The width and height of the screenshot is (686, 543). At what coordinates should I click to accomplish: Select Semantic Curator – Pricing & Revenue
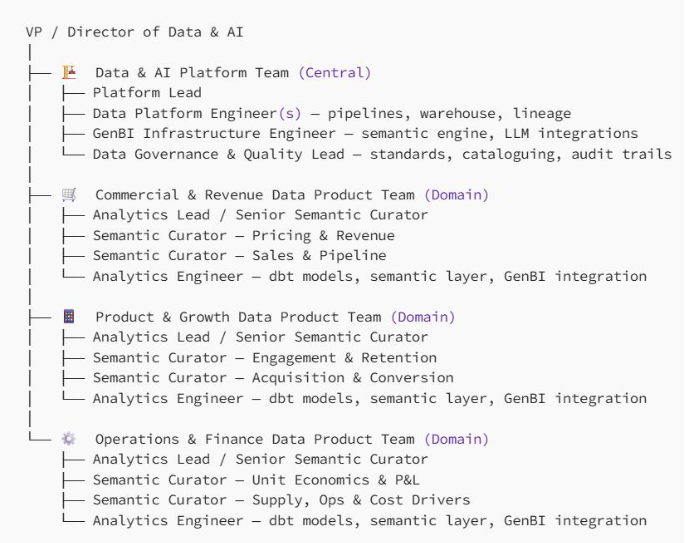(244, 235)
